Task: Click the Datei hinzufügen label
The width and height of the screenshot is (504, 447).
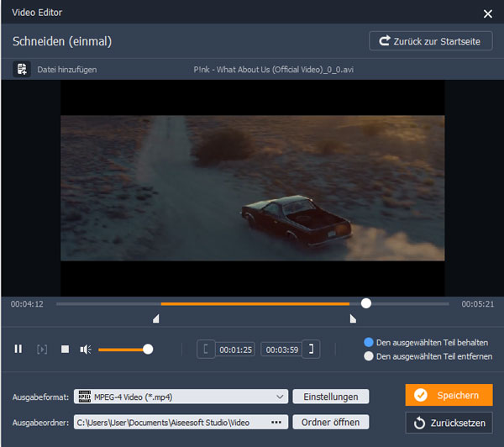Action: point(67,70)
